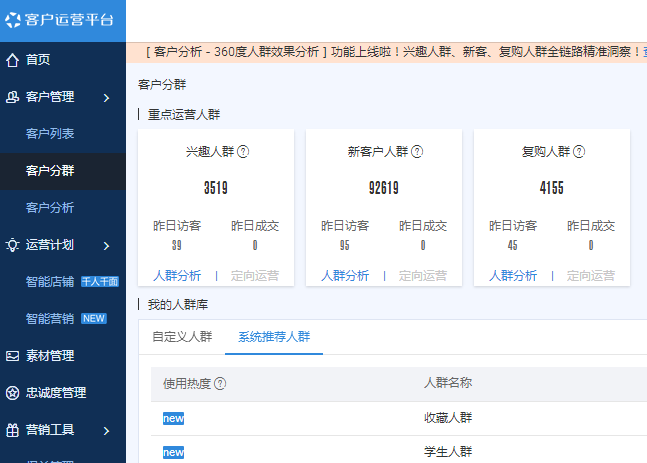Select 客户分群 in the sidebar
This screenshot has width=647, height=463.
tap(50, 171)
